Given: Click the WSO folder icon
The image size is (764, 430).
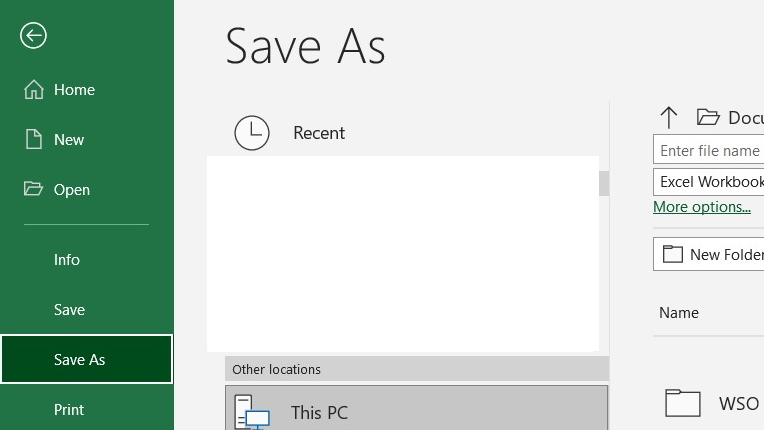Looking at the screenshot, I should (x=683, y=403).
